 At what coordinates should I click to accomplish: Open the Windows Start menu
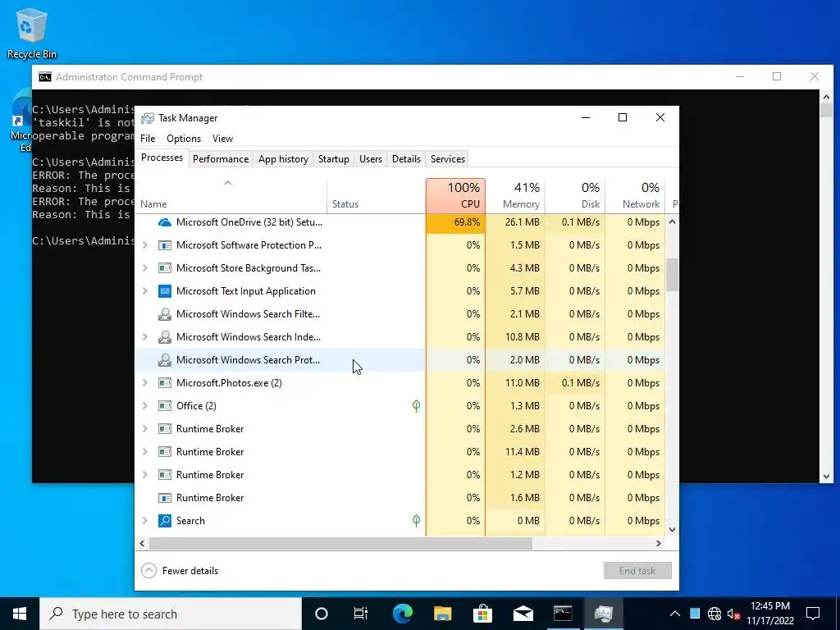pos(20,614)
